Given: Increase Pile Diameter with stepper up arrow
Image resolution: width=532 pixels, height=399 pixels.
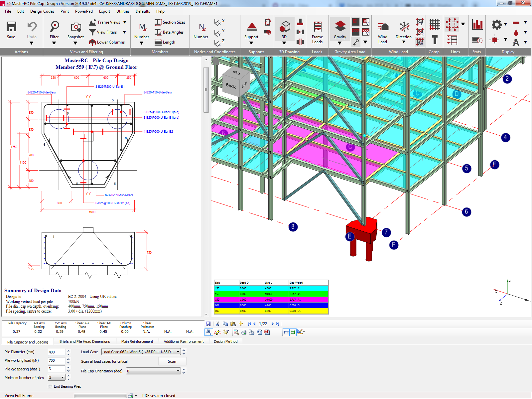Looking at the screenshot, I should [68, 350].
